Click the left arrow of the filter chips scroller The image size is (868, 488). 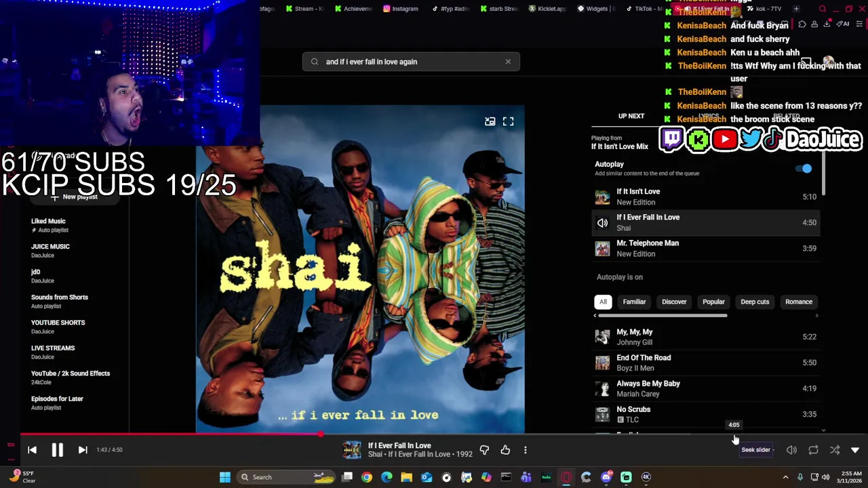(595, 316)
